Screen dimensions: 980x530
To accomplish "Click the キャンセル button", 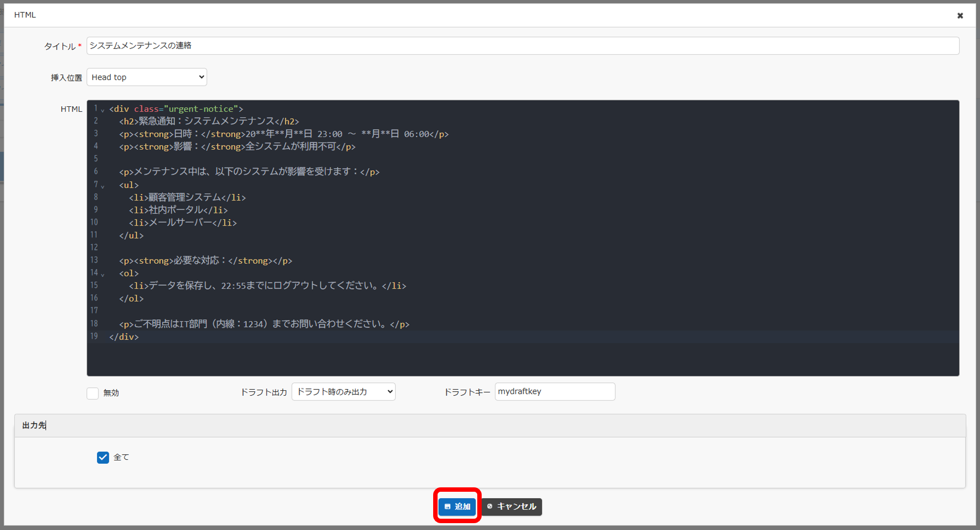I will [x=512, y=506].
